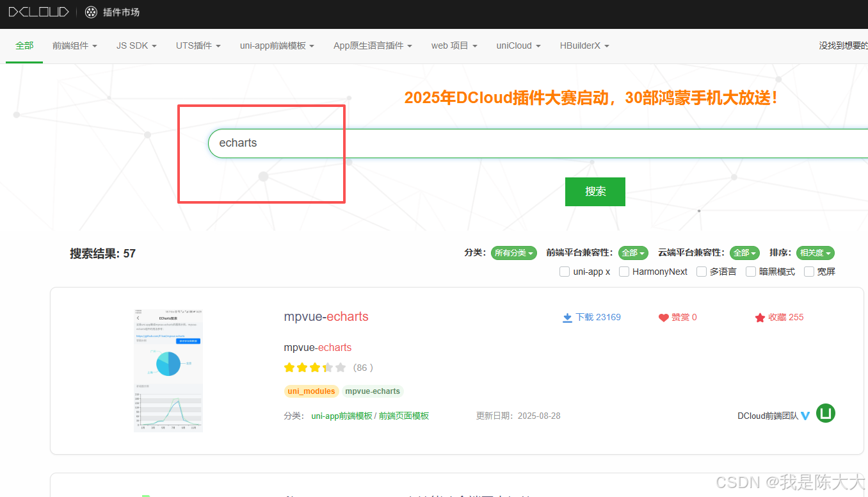Click the 下载 23169 link
868x497 pixels.
point(599,318)
